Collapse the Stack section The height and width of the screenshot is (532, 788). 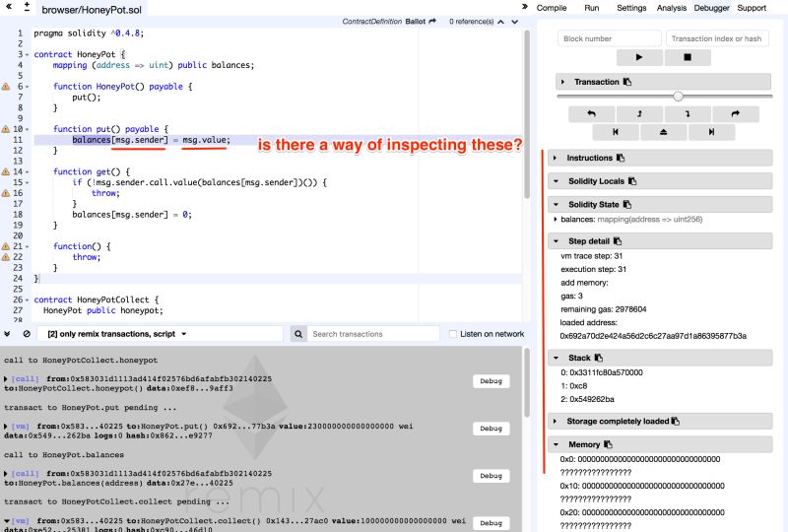(x=556, y=358)
